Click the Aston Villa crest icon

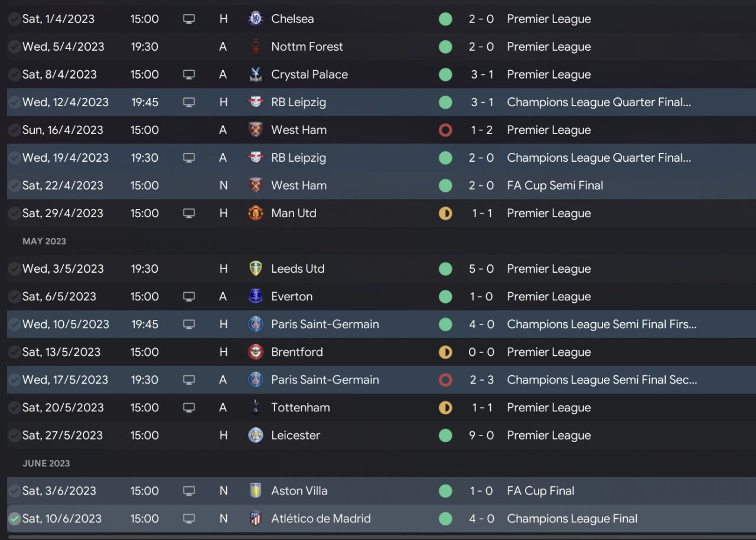pos(256,490)
